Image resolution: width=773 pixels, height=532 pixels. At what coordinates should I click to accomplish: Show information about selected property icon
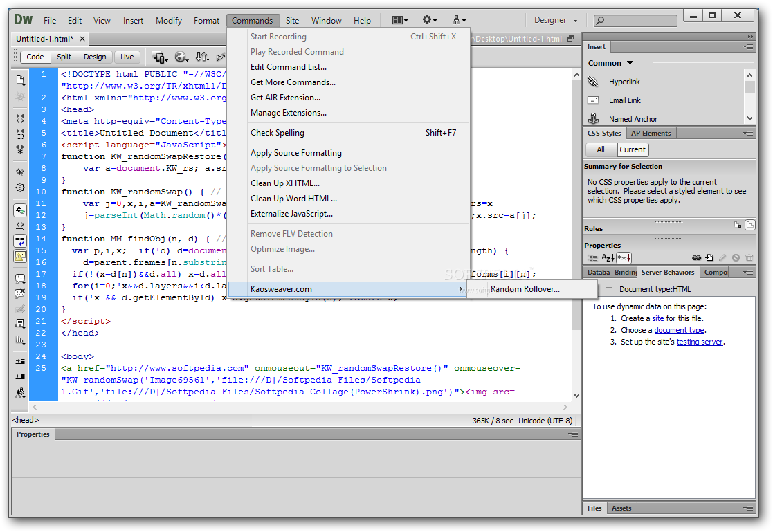tap(738, 225)
